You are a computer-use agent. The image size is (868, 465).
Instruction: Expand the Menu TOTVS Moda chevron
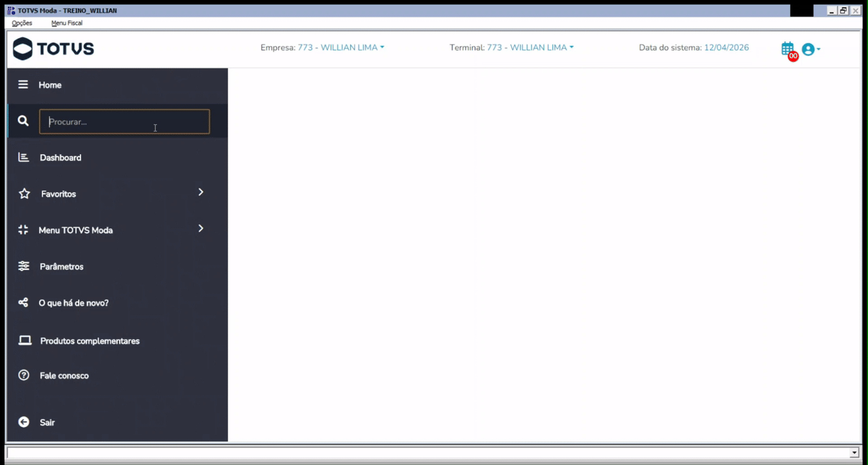point(201,228)
